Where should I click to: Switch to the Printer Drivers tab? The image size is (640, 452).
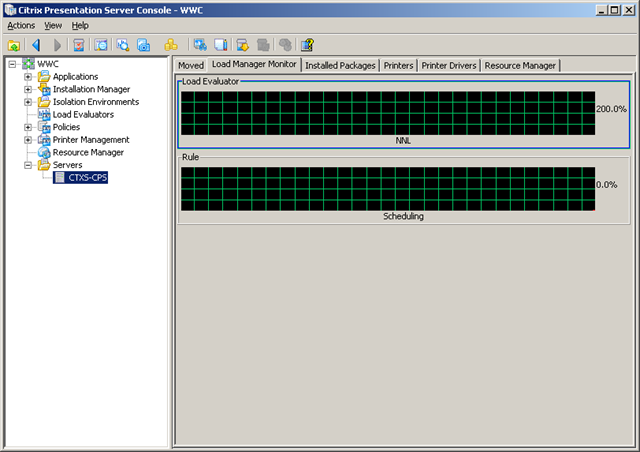click(x=448, y=65)
